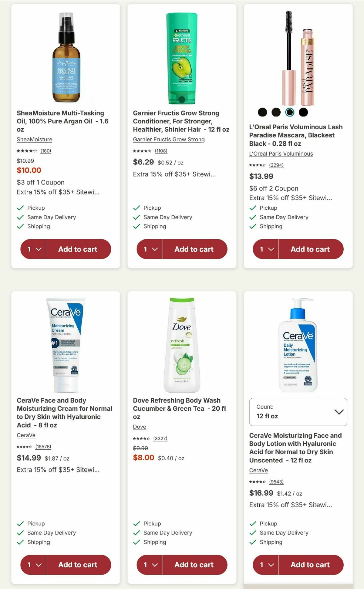Open the quantity dropdown under Dove body wash

tap(150, 565)
